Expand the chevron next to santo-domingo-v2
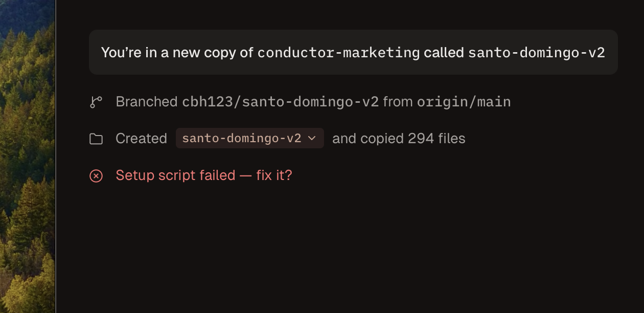This screenshot has height=313, width=644. pyautogui.click(x=312, y=139)
